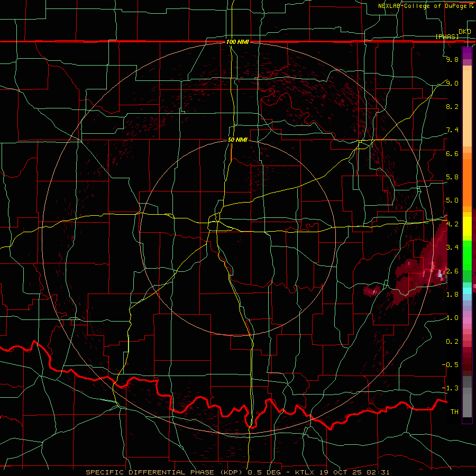
Task: Click the "DKD" units label
Action: tap(465, 32)
